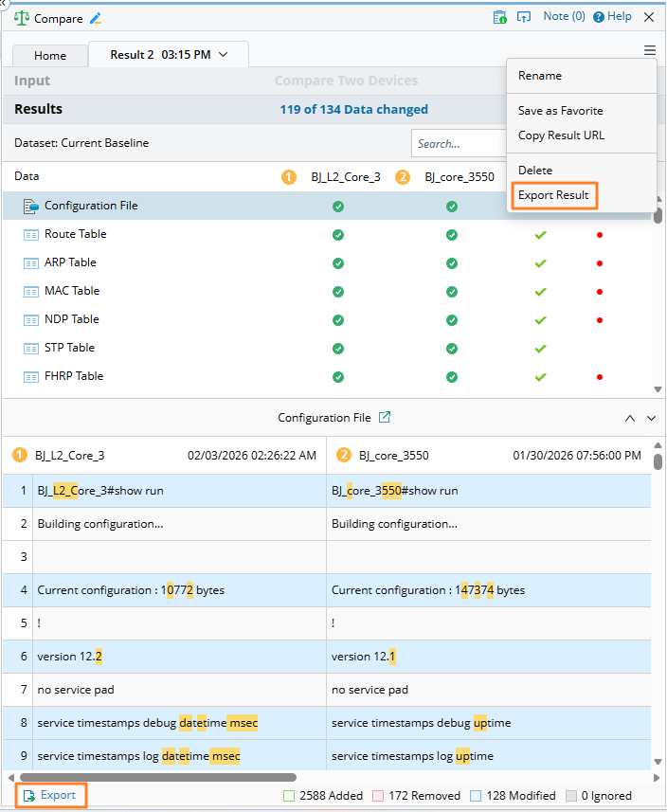
Task: Click green check for ARP Table BJ_L2_Core_3
Action: click(338, 262)
